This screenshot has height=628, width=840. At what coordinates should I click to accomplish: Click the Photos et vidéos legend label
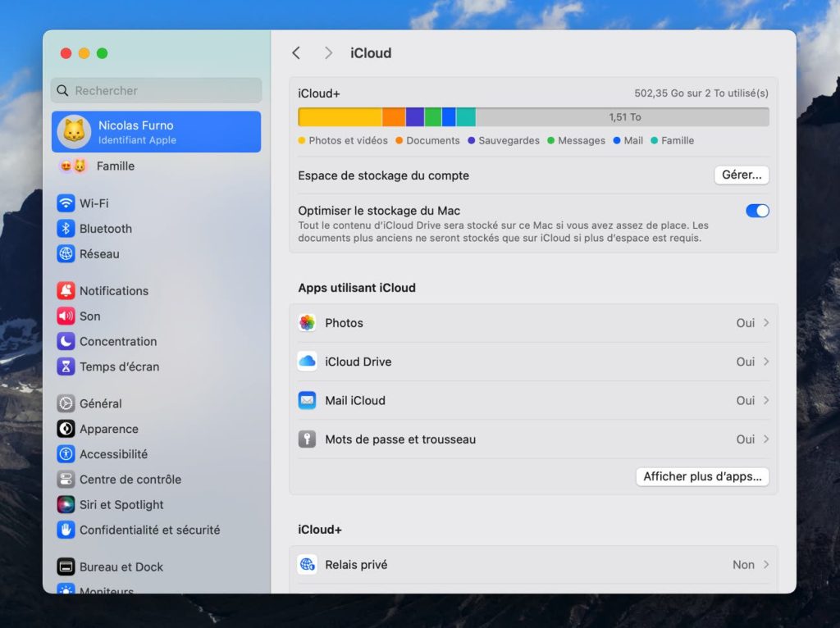tap(348, 140)
